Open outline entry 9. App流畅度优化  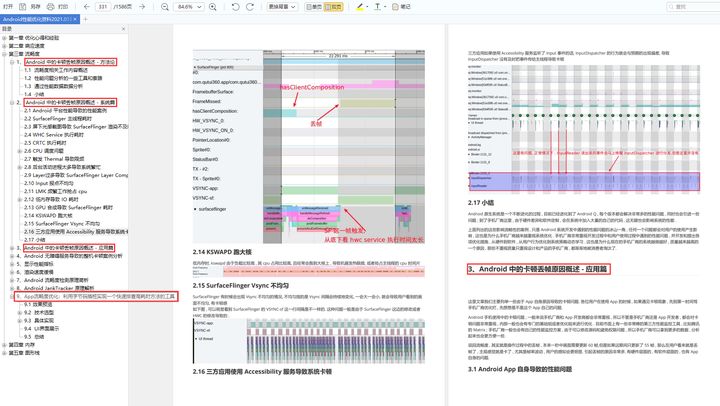96,296
